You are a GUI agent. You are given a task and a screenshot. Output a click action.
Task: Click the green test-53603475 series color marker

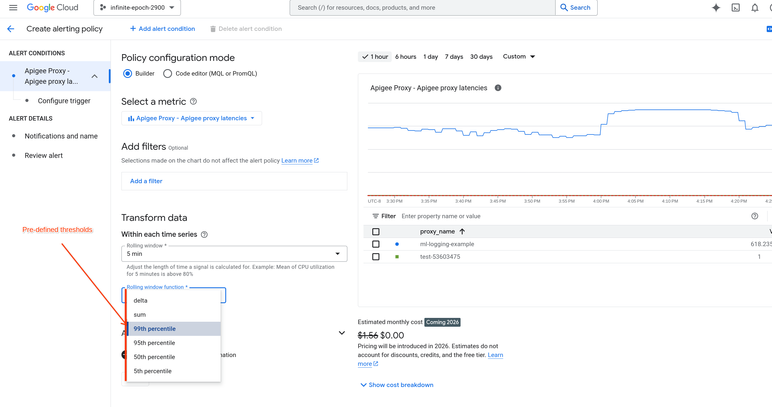pos(397,257)
